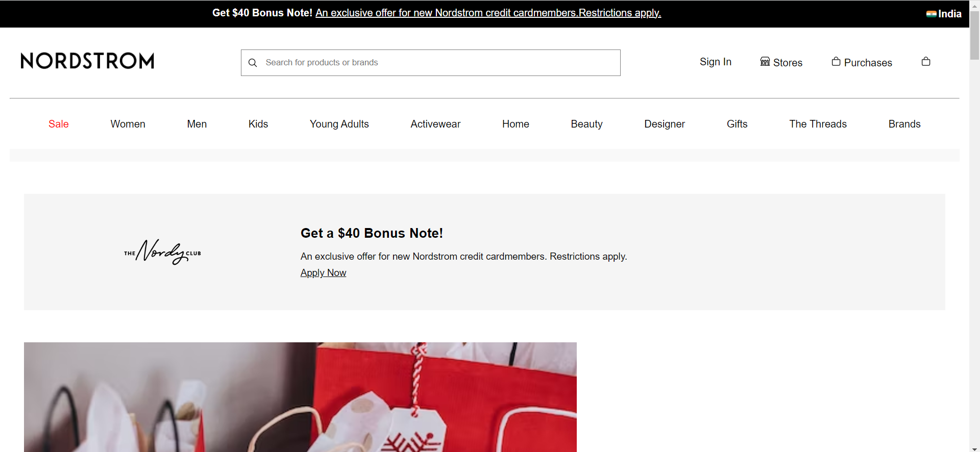Open The Threads menu item

818,124
